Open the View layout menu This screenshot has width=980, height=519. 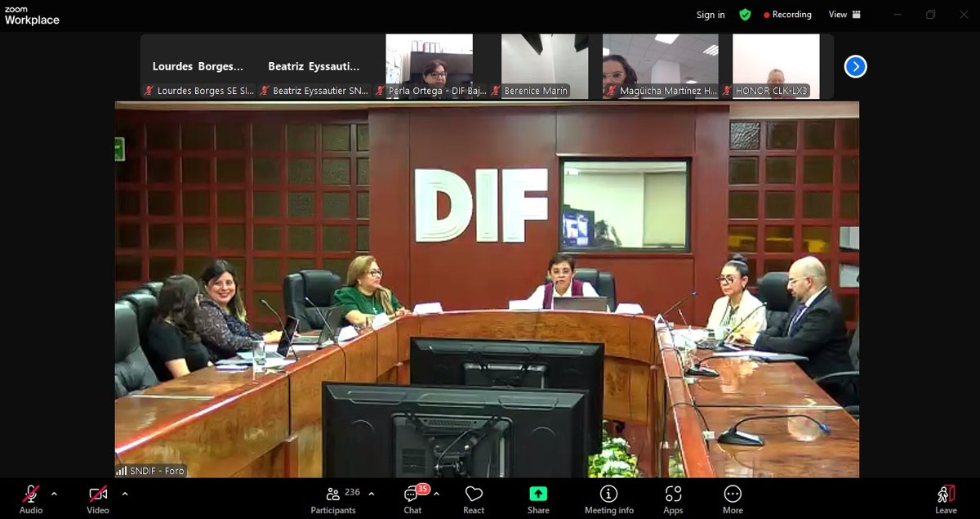(x=845, y=15)
